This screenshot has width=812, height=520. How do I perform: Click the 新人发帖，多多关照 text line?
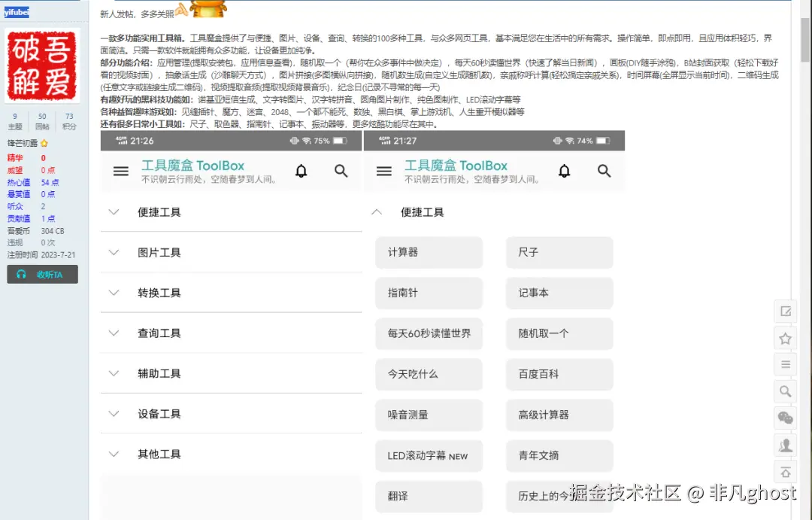(137, 14)
